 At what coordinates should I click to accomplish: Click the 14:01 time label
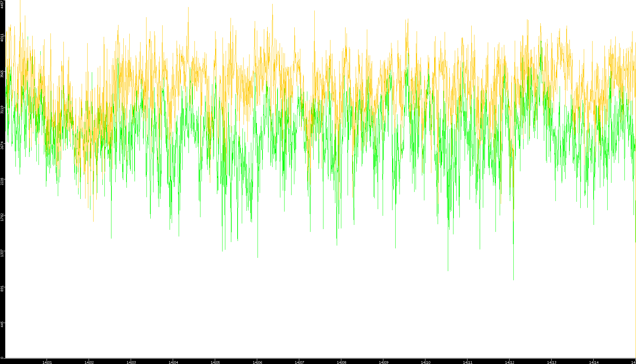[47, 362]
